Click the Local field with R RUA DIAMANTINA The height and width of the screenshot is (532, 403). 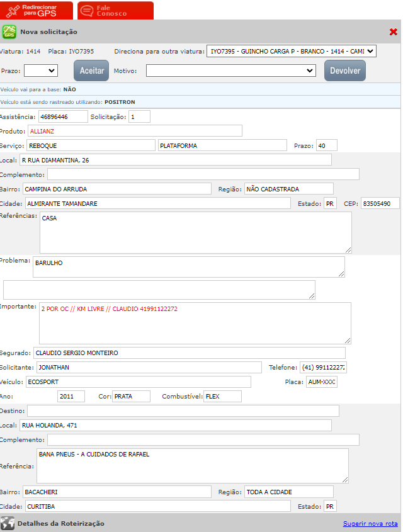pyautogui.click(x=176, y=160)
